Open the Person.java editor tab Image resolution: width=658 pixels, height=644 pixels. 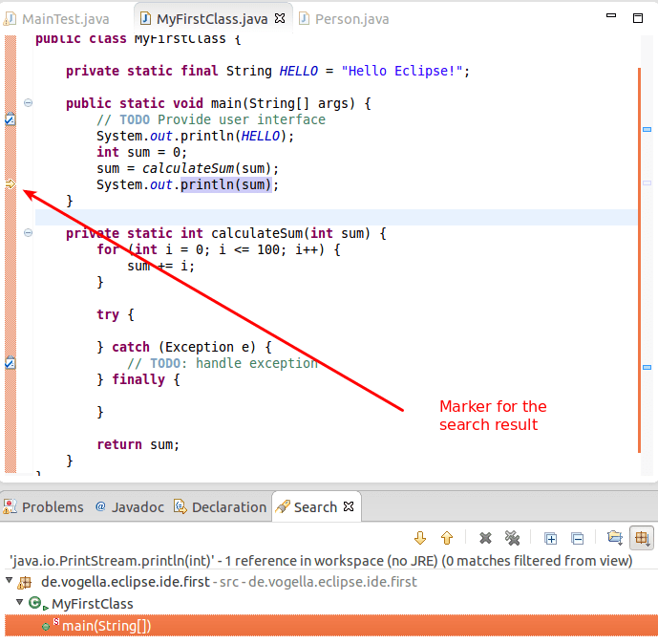[344, 19]
